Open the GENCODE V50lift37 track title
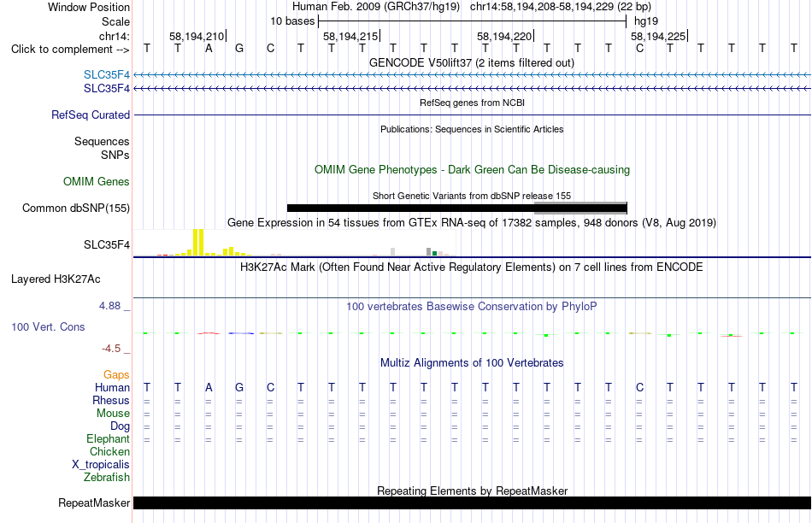Viewport: 812px width, 523px height. (x=472, y=62)
